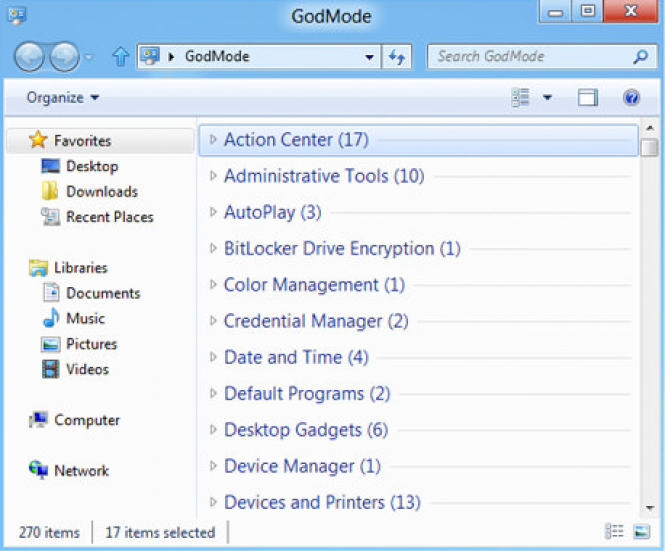Expand the Device Manager group
Image resolution: width=665 pixels, height=551 pixels.
(x=213, y=466)
